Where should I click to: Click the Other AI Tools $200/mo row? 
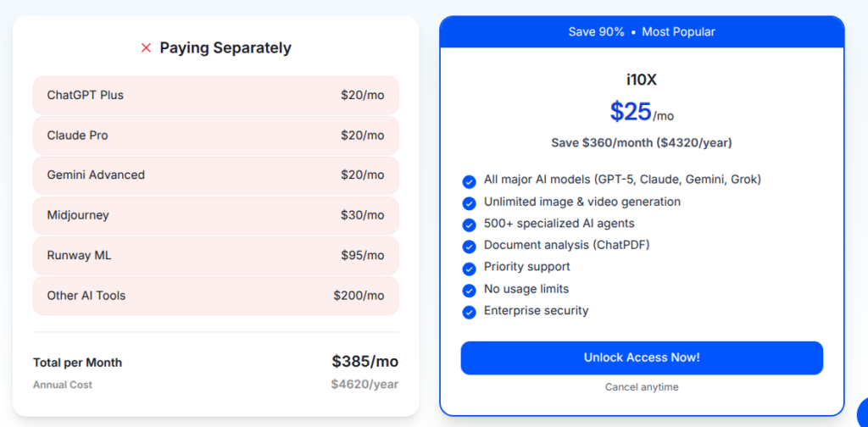(x=215, y=296)
